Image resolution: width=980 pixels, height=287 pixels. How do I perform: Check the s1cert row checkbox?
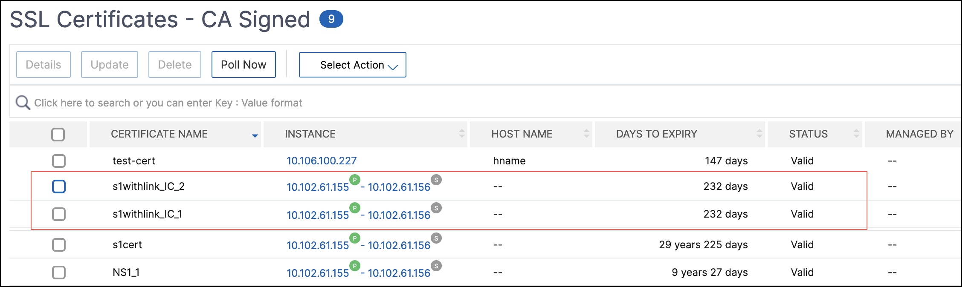tap(59, 245)
